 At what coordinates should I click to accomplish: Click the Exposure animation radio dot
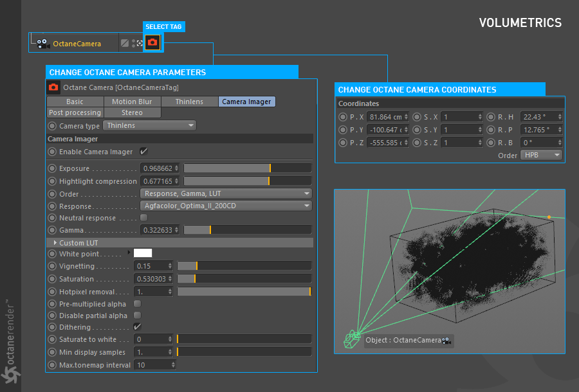(x=52, y=168)
